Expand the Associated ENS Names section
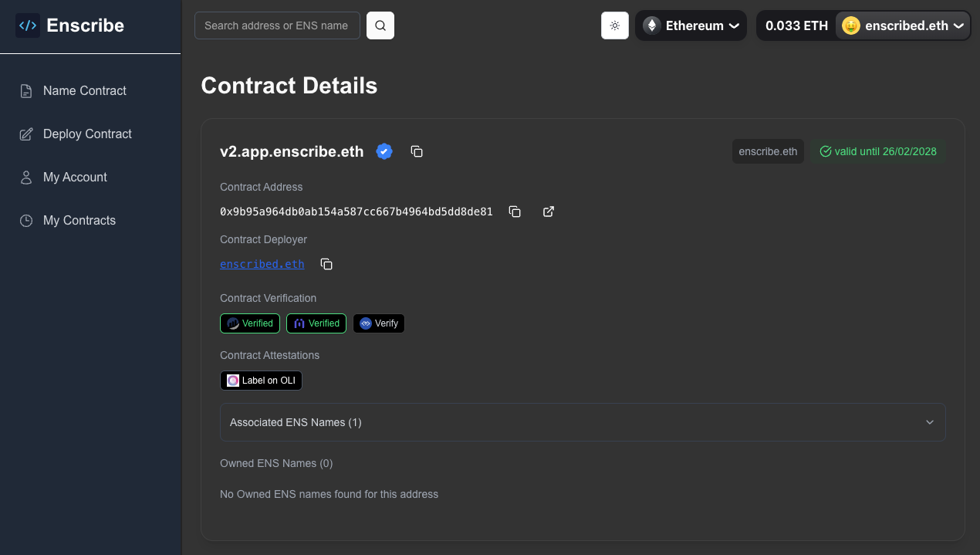The image size is (980, 555). (x=582, y=422)
